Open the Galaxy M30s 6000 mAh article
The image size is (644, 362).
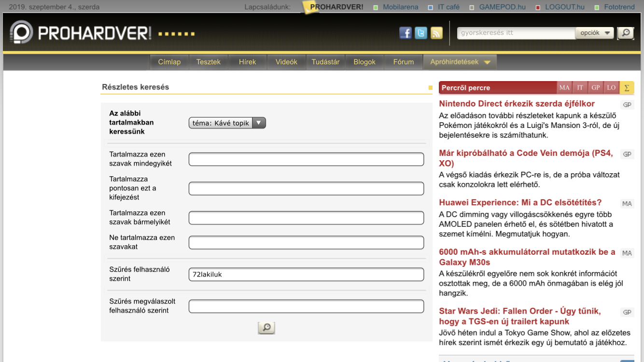[x=527, y=257]
